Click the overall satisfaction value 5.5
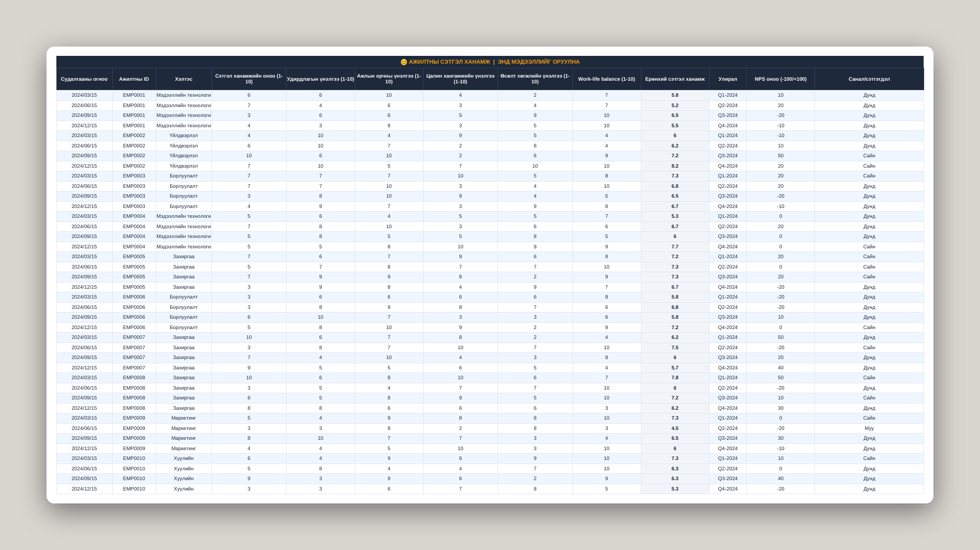980x550 pixels. coord(675,126)
